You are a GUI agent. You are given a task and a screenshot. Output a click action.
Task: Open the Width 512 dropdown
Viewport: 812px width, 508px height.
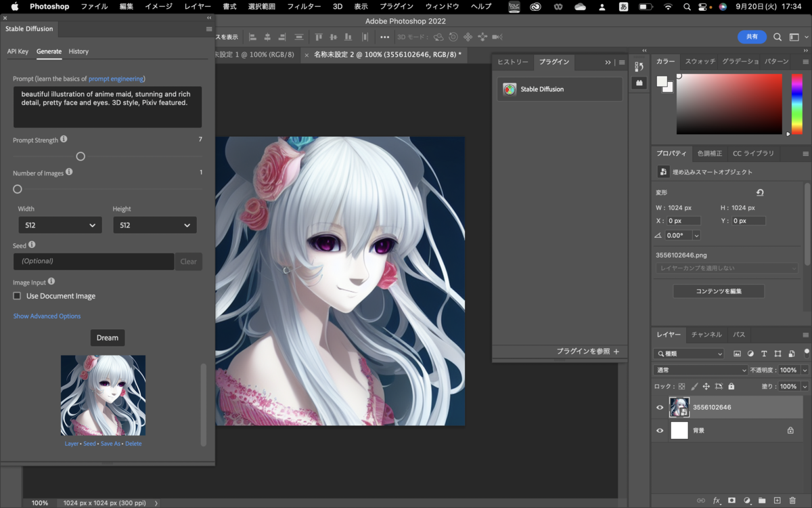(60, 225)
